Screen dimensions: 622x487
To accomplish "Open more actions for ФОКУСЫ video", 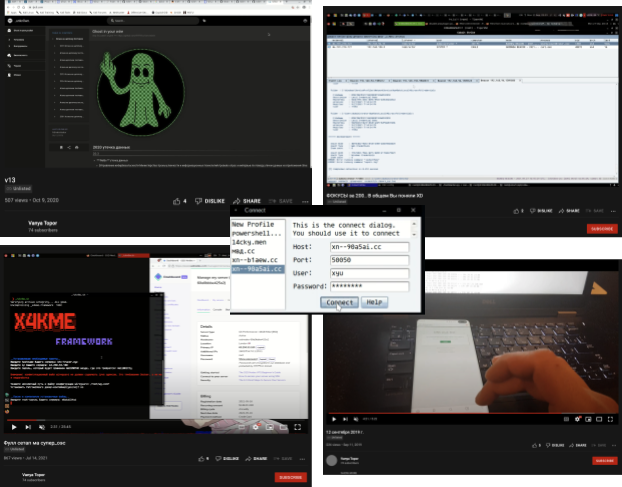I will pyautogui.click(x=613, y=211).
